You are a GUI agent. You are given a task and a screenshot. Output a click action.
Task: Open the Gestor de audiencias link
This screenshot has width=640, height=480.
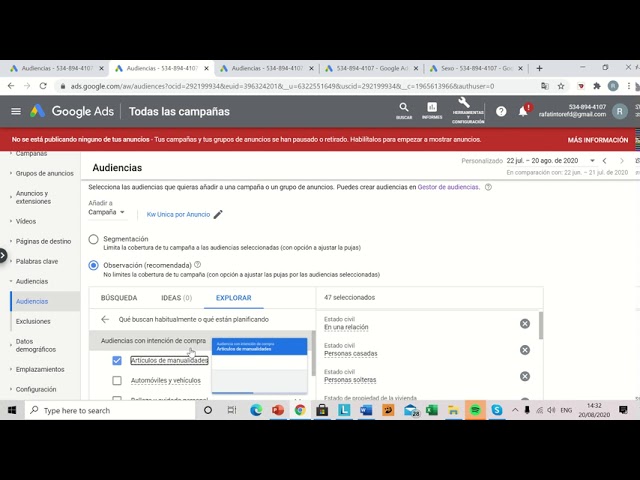448,187
